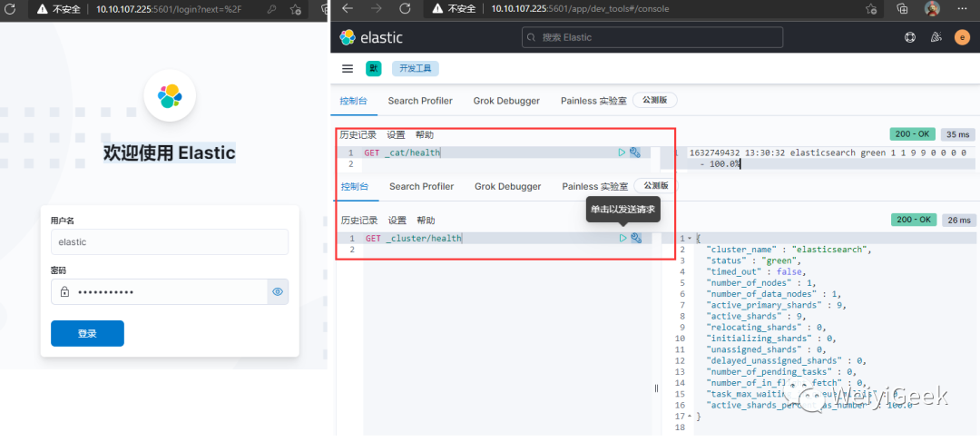Select 控制台 tab above the GET _cluster/health request

[x=355, y=186]
